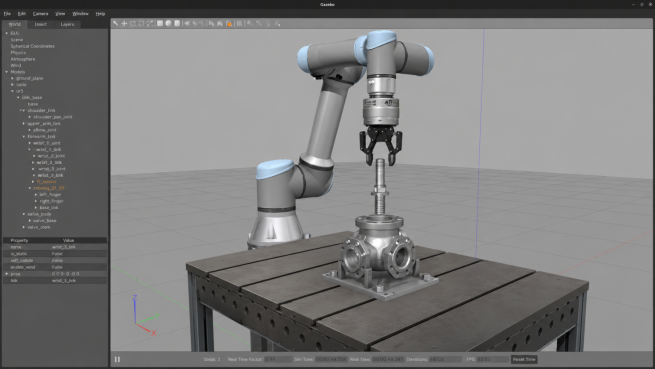Add a point light
655x369 pixels.
tap(187, 23)
